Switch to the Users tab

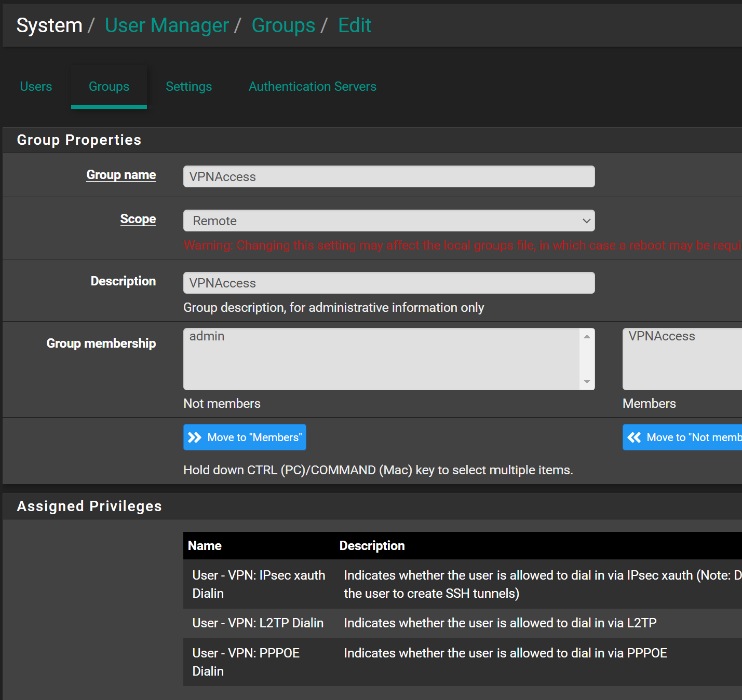point(36,87)
